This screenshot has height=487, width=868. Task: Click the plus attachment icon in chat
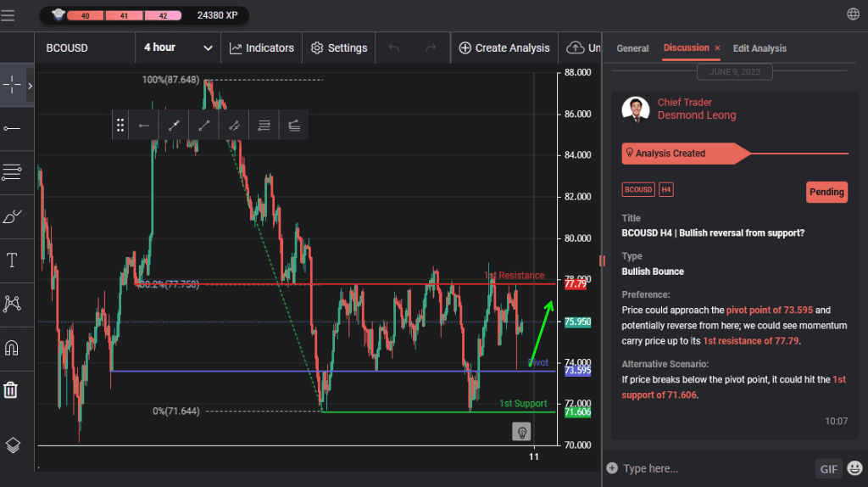pos(612,468)
